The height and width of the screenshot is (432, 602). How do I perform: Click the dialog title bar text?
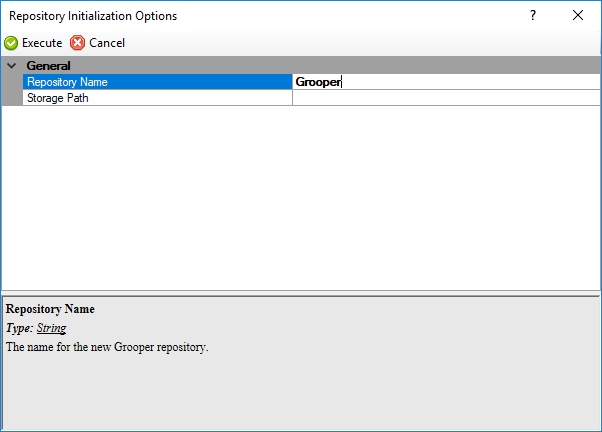point(93,16)
